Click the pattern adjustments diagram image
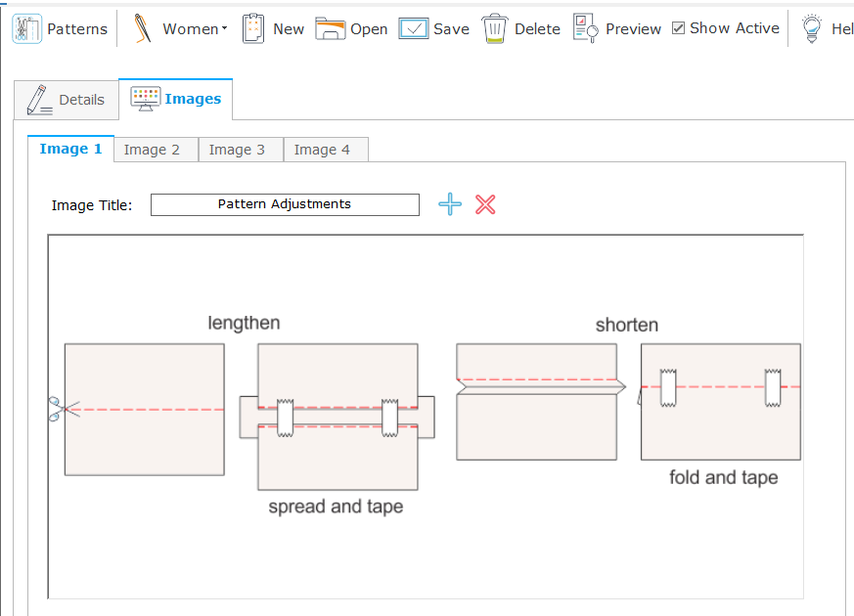Screen dimensions: 854x616 click(426, 416)
